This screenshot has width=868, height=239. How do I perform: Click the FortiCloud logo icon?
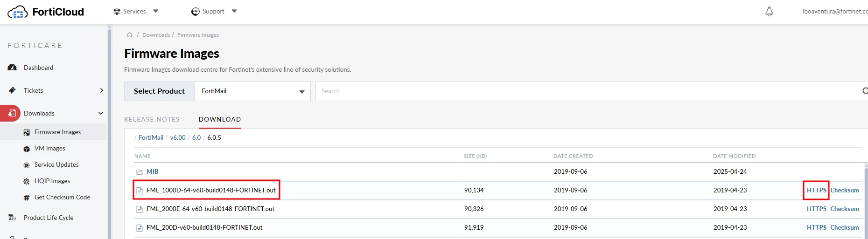pos(18,12)
